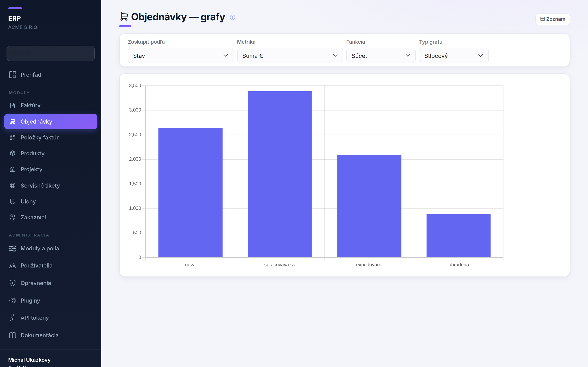The image size is (588, 367).
Task: Click the Faktúry document icon in the sidebar
Action: pos(13,105)
